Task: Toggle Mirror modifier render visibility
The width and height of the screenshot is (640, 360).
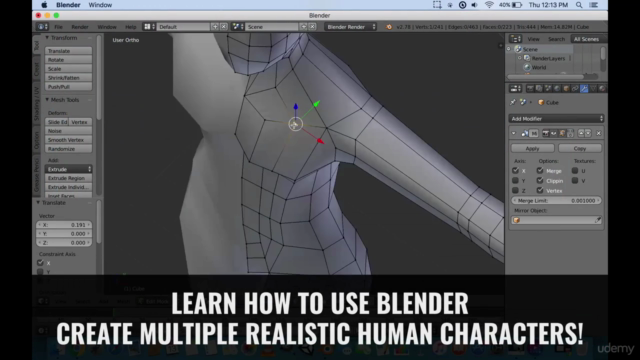Action: [x=545, y=133]
